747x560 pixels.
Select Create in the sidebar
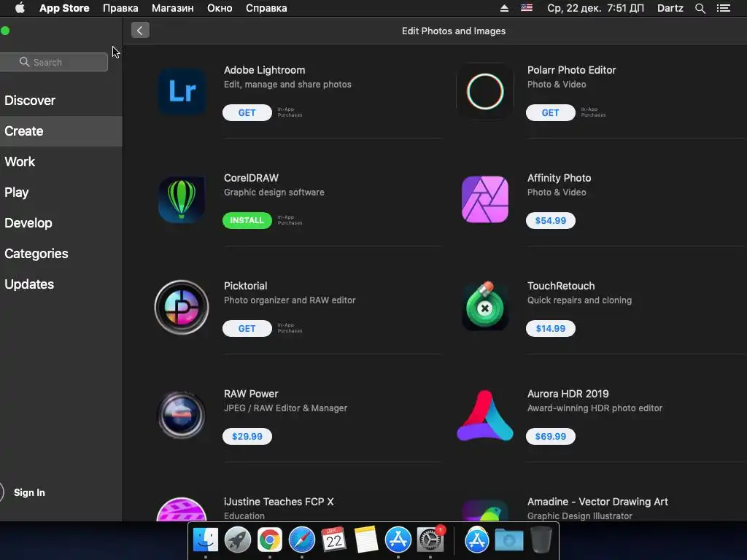pos(61,131)
